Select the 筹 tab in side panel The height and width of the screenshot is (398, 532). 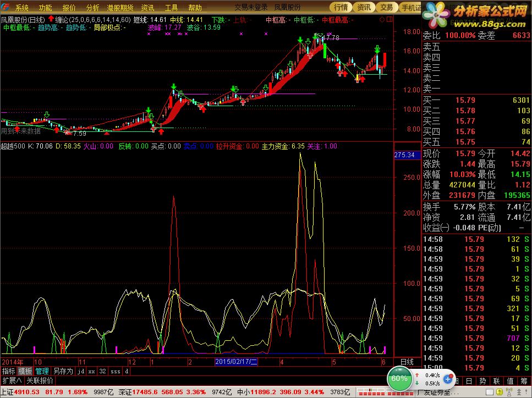click(524, 381)
